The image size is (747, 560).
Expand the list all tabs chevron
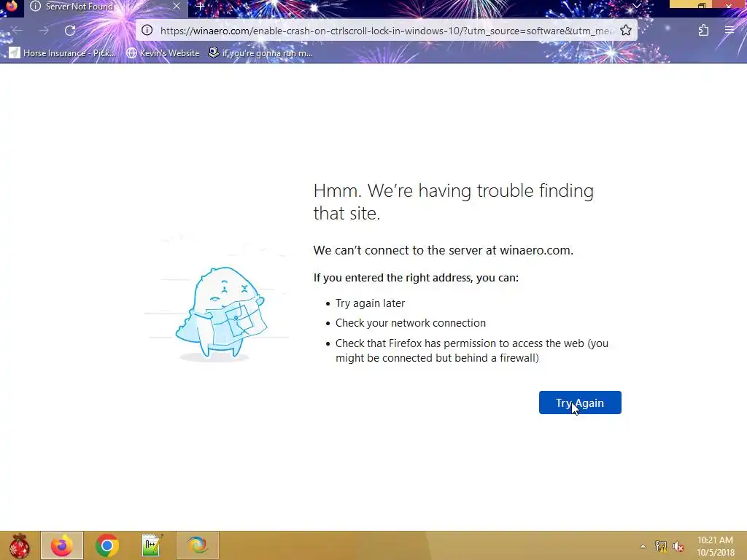click(x=636, y=6)
